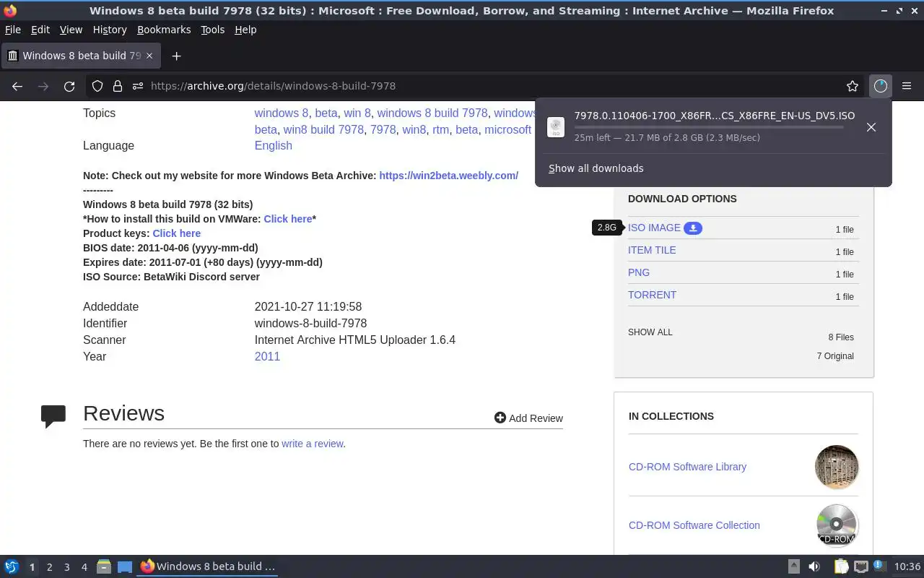Viewport: 924px width, 578px height.
Task: Click the '8 Files' count text
Action: (x=841, y=337)
